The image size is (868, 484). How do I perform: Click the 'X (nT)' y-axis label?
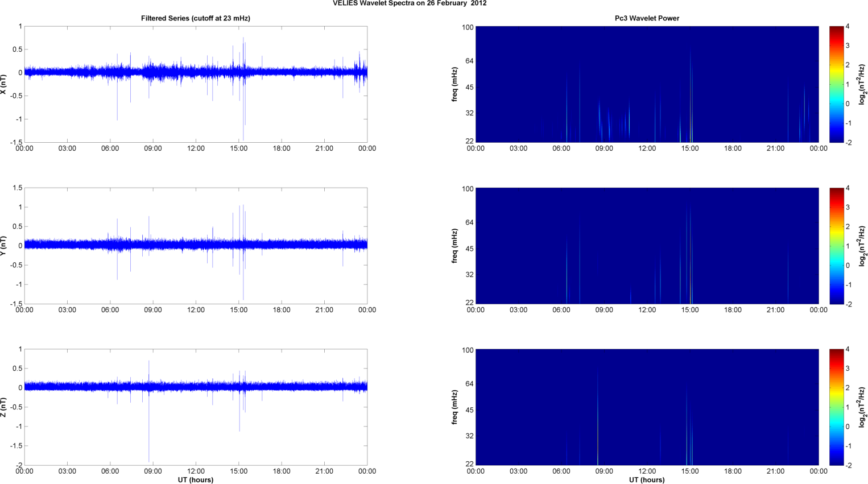point(4,84)
